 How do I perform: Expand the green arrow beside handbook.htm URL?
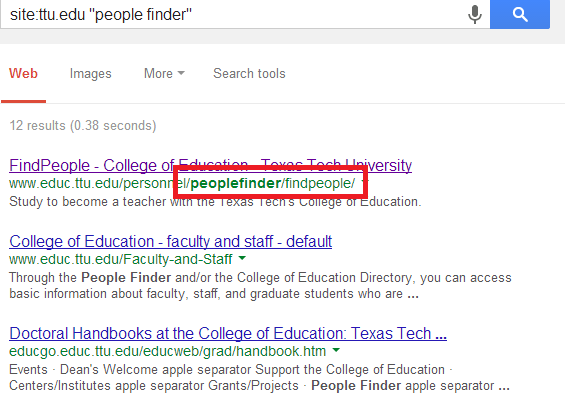[x=336, y=350]
